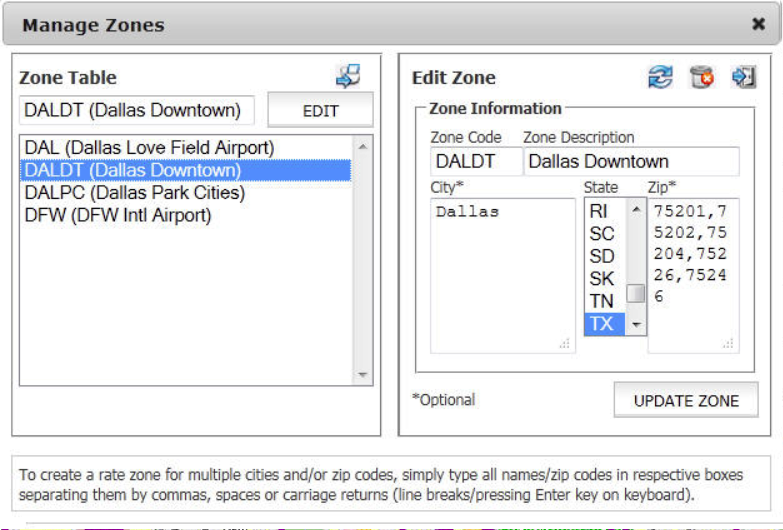Click the State list scrollbar thumb
The width and height of the screenshot is (783, 530).
pos(635,293)
